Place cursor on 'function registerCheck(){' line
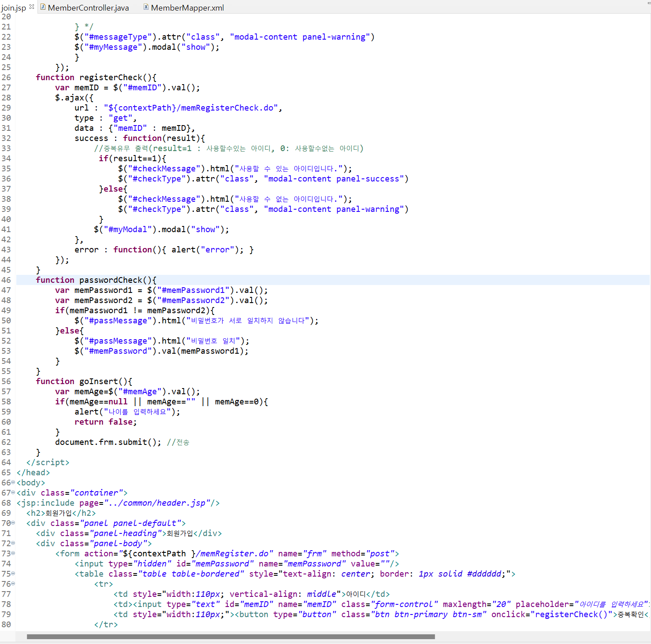This screenshot has width=651, height=644. coord(96,78)
